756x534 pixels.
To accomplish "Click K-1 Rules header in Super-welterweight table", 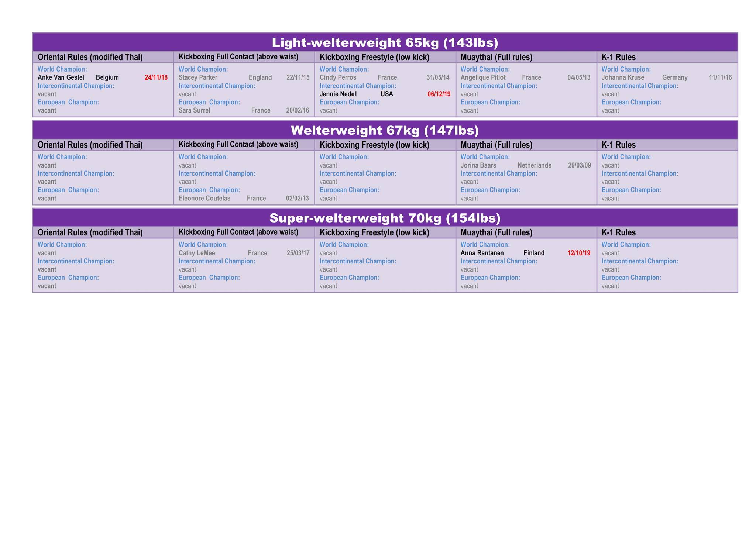I will pos(619,232).
